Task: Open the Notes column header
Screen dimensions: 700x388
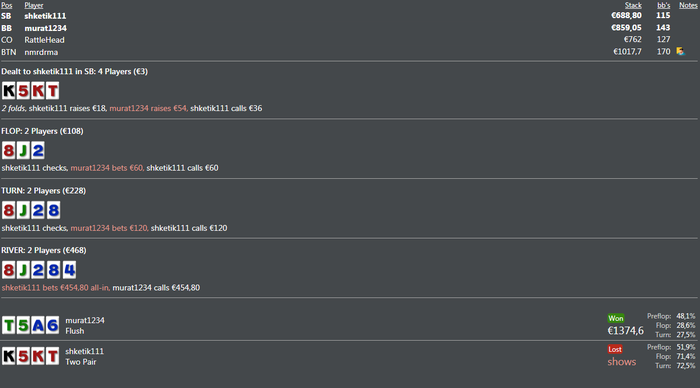Action: tap(688, 5)
